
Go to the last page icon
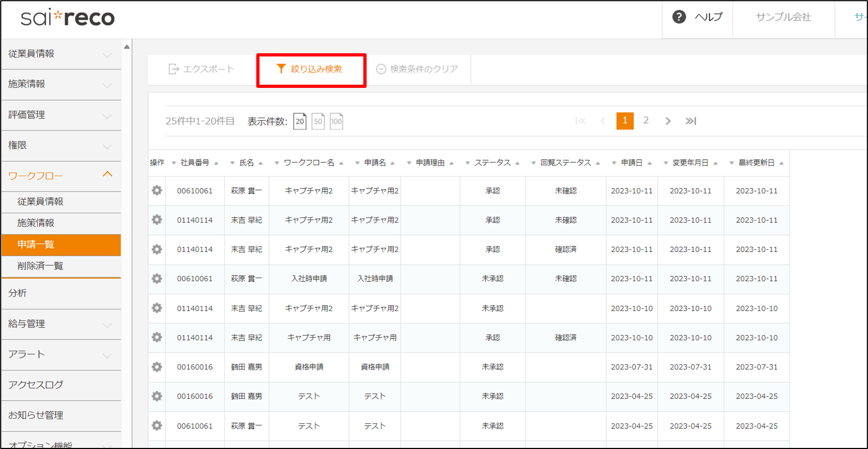(x=691, y=121)
